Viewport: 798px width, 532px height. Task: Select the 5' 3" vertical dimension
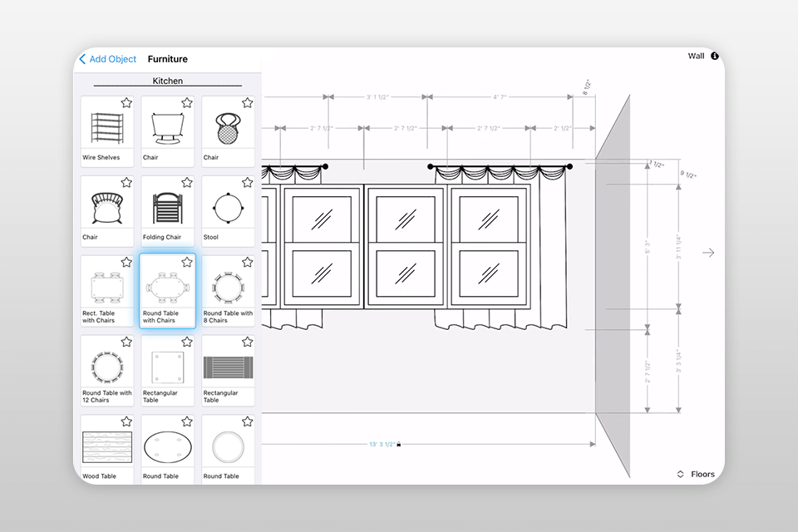(x=648, y=248)
